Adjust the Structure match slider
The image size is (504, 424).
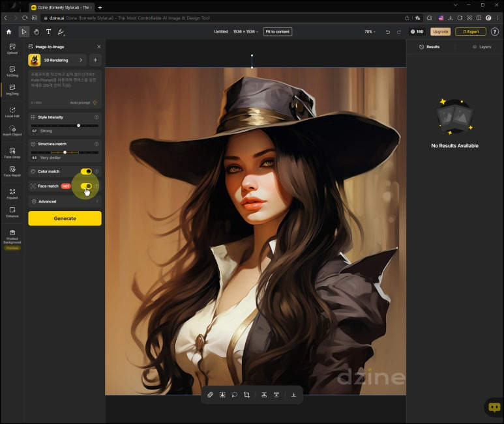(x=65, y=152)
